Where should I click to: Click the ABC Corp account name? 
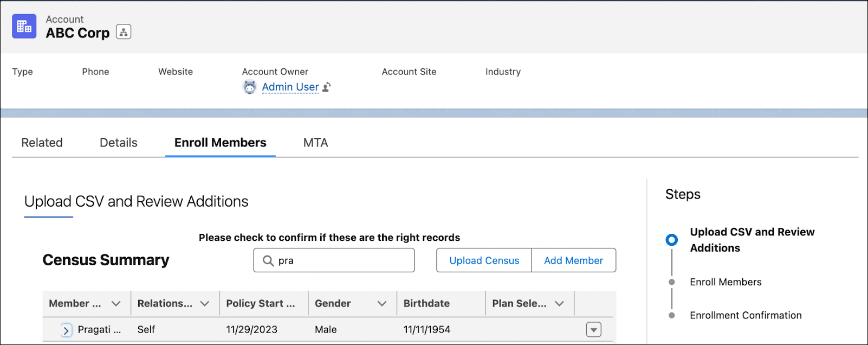pyautogui.click(x=77, y=33)
